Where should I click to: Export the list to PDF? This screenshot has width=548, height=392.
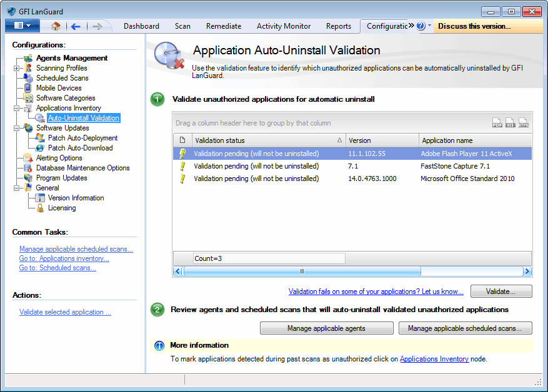click(497, 122)
